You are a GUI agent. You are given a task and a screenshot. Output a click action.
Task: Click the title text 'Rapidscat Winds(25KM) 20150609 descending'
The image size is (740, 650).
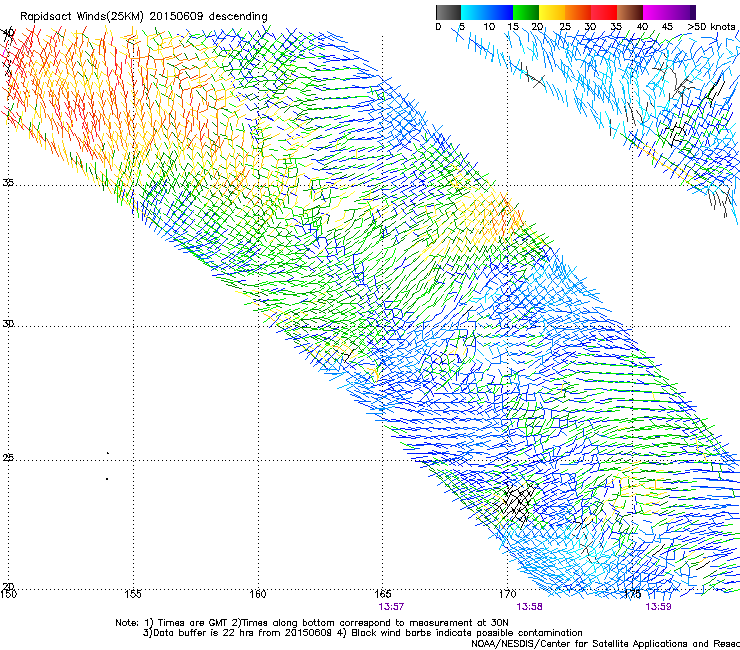point(143,17)
